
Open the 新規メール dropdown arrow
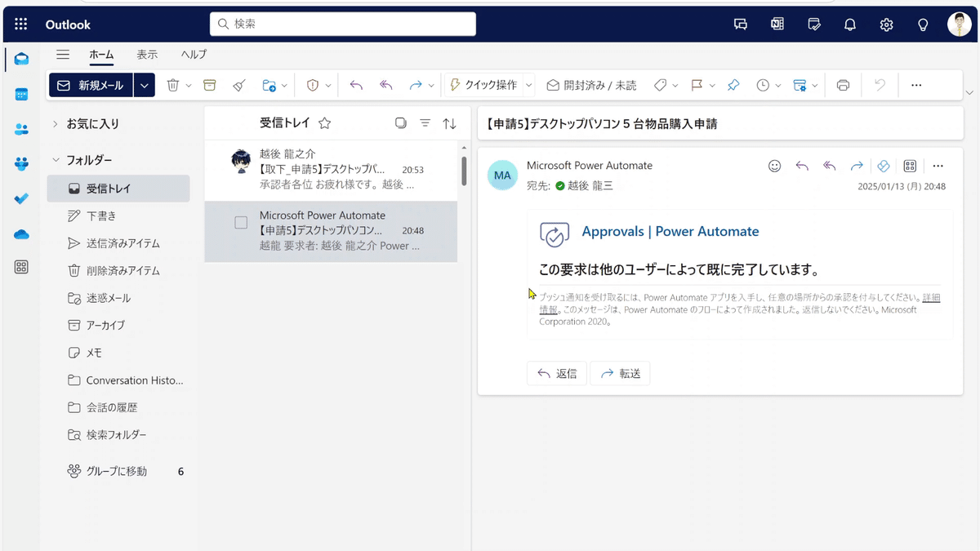145,85
